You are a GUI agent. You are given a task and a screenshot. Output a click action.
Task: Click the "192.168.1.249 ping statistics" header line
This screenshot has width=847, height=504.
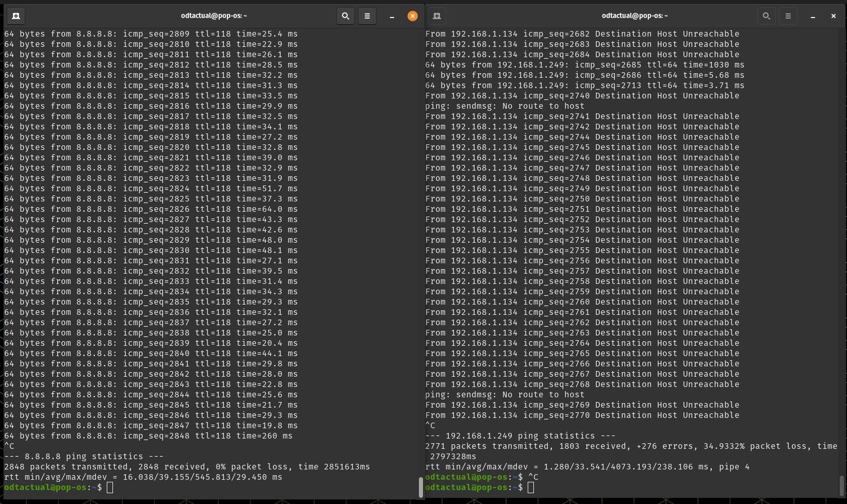520,436
